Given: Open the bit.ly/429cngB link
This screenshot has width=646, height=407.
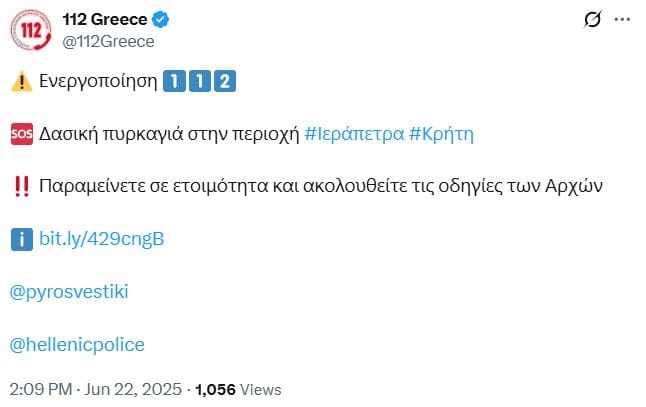Looking at the screenshot, I should [102, 239].
